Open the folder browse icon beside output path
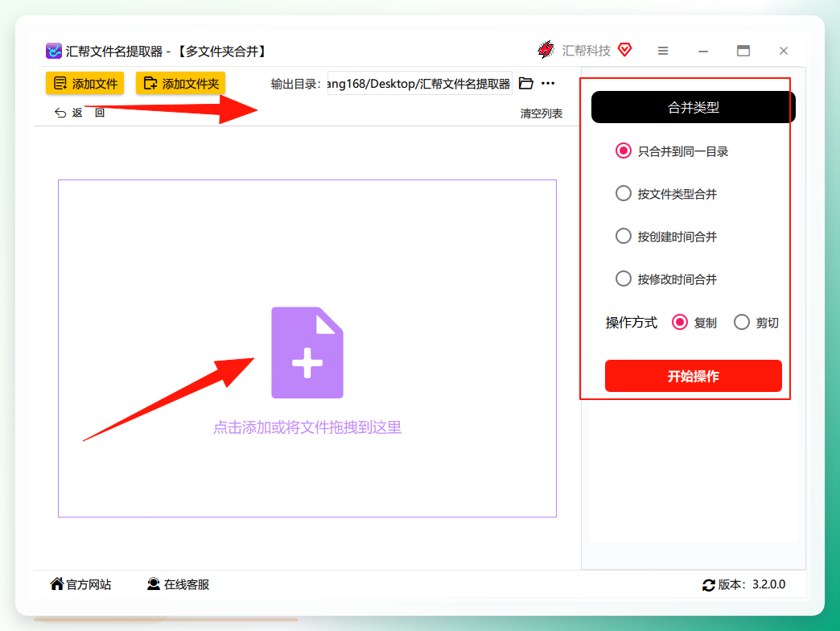 [x=526, y=83]
